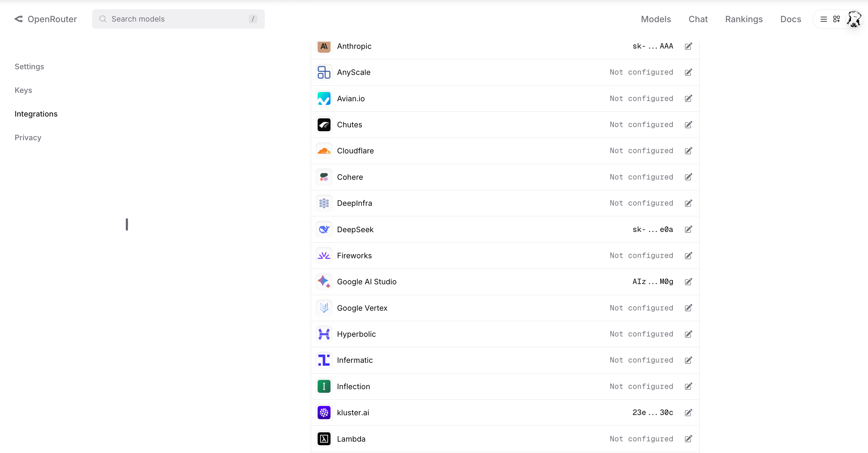Click the Google Vertex logo
Screen dimensions: 868x453
coord(324,308)
